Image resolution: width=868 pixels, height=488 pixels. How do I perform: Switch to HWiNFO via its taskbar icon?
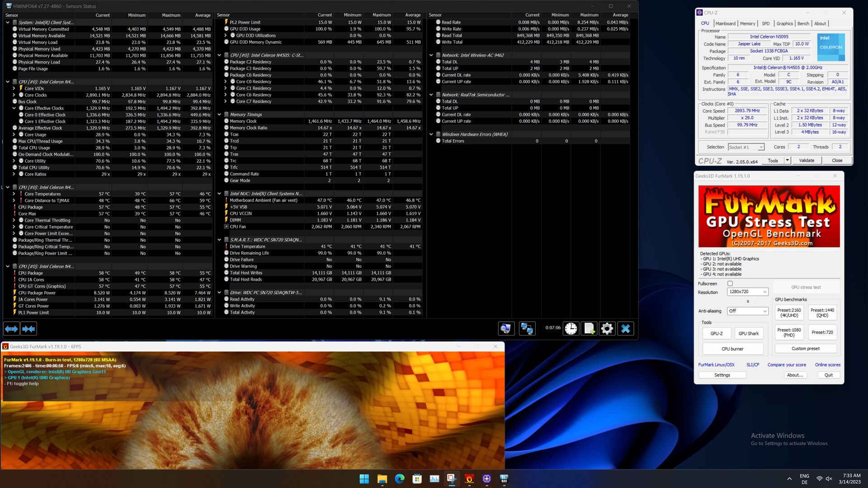[x=504, y=479]
